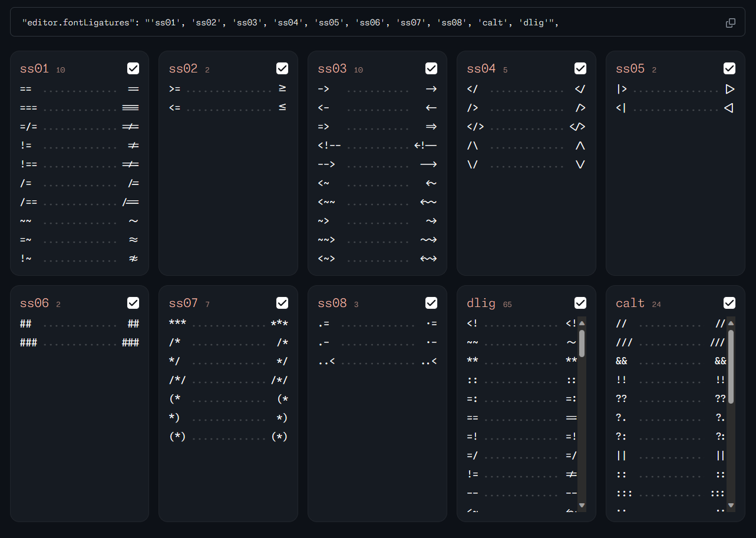Select the '!~' row in ss01 card

coord(80,259)
